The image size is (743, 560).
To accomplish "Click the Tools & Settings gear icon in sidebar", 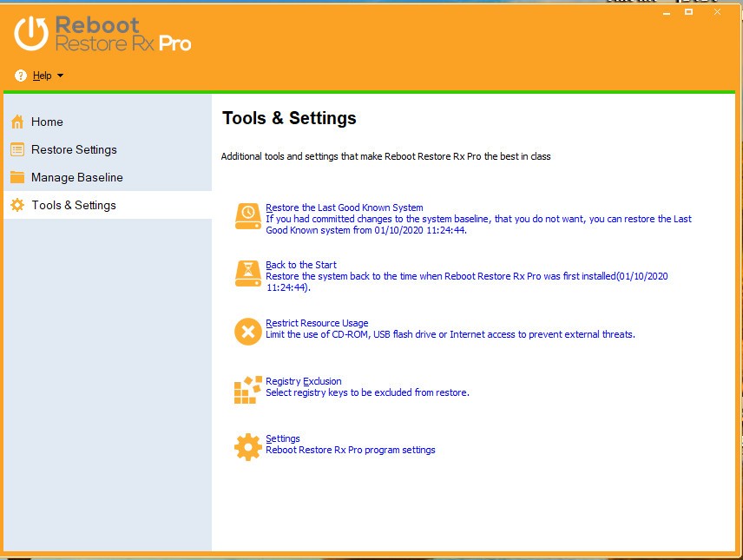I will click(17, 205).
